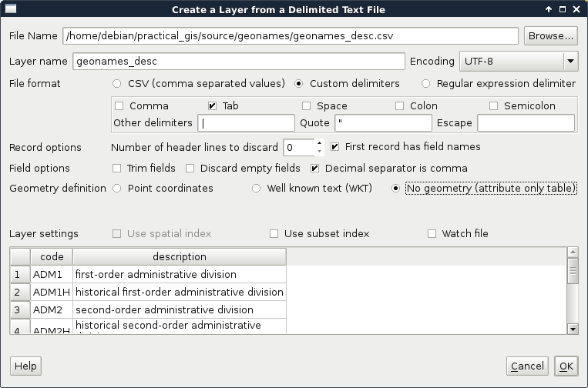This screenshot has height=388, width=588.
Task: Choose Point coordinates geometry definition
Action: 117,188
